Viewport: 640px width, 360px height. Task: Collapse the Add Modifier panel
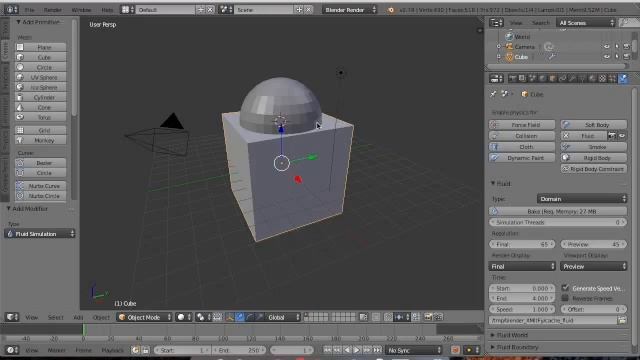(8, 209)
